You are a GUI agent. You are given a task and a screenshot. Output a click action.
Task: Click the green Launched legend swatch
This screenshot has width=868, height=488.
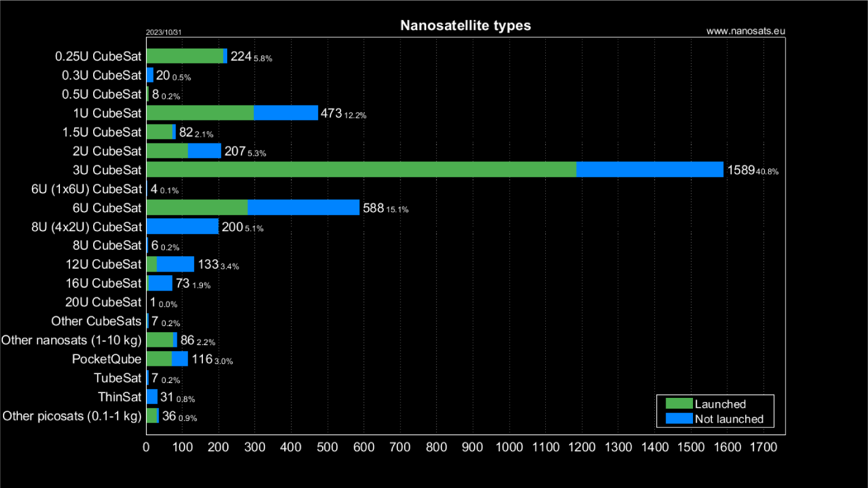click(x=679, y=404)
